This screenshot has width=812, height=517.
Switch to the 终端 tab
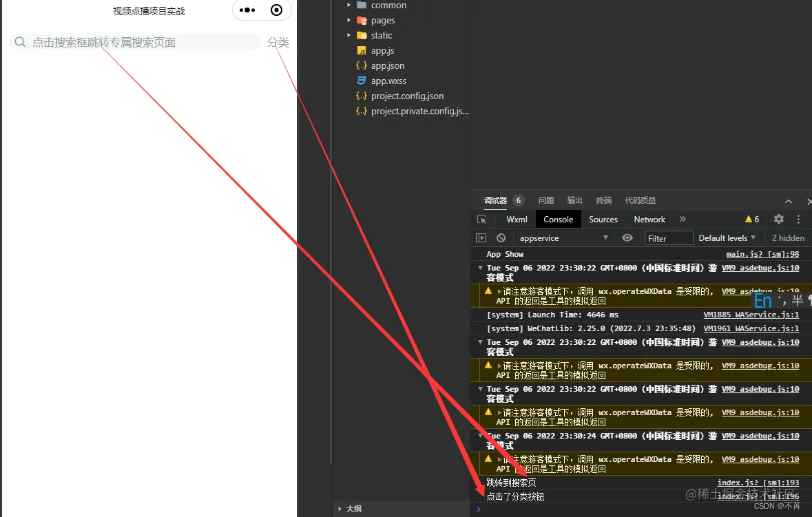pyautogui.click(x=604, y=200)
